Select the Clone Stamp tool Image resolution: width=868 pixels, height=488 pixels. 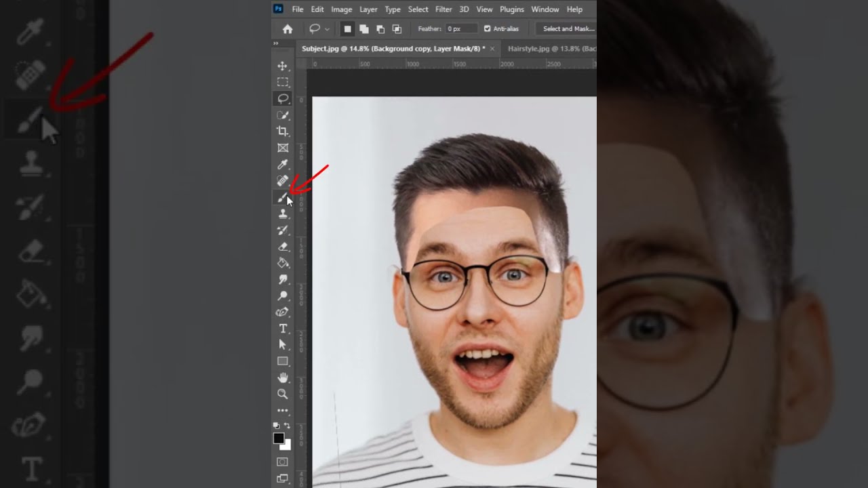283,213
